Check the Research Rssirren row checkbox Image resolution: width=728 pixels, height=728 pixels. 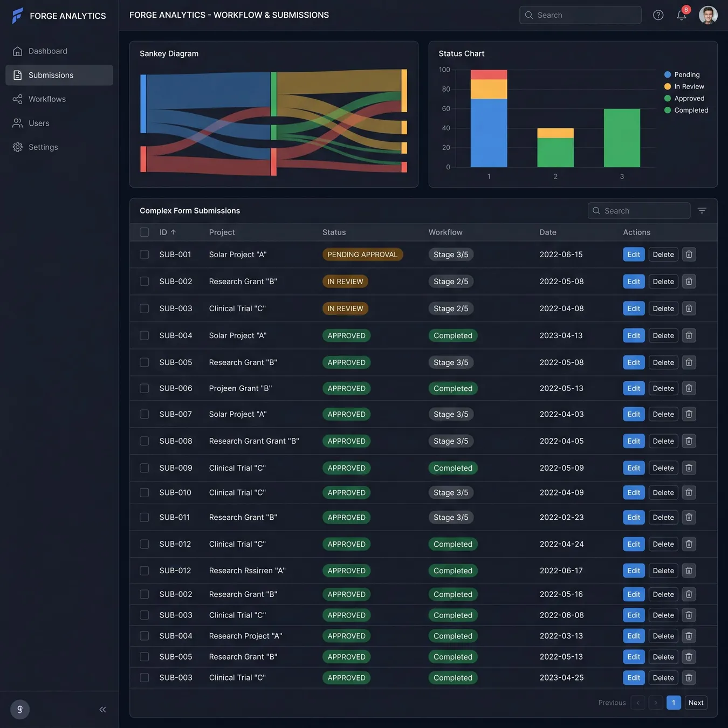pyautogui.click(x=145, y=571)
